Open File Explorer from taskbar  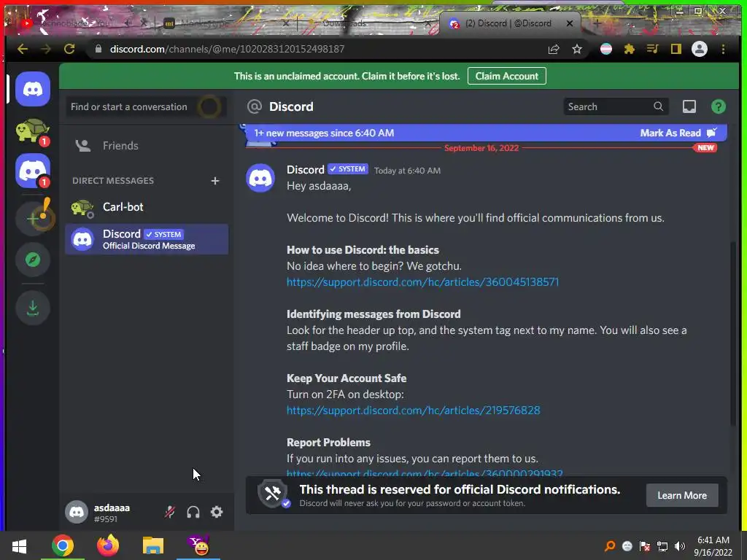[153, 546]
